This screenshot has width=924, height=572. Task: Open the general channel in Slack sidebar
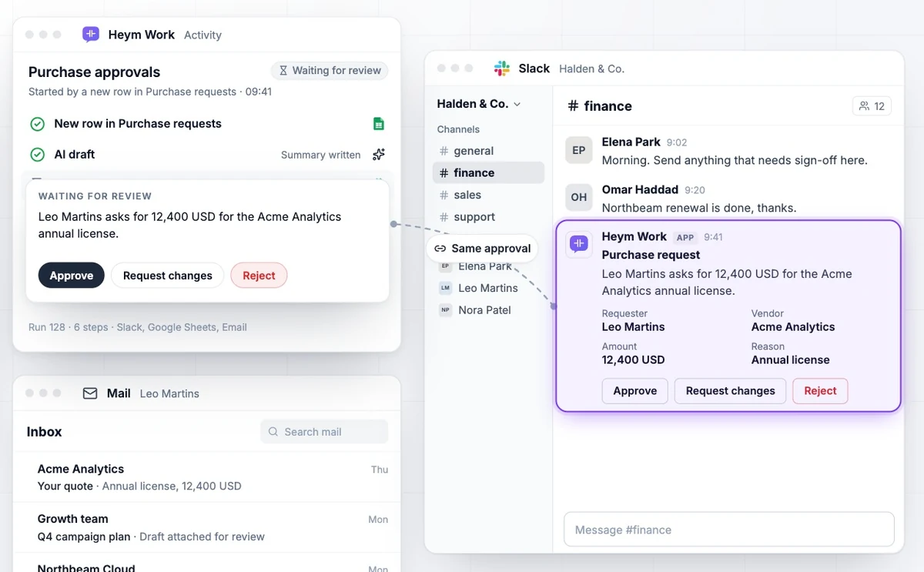(x=488, y=151)
